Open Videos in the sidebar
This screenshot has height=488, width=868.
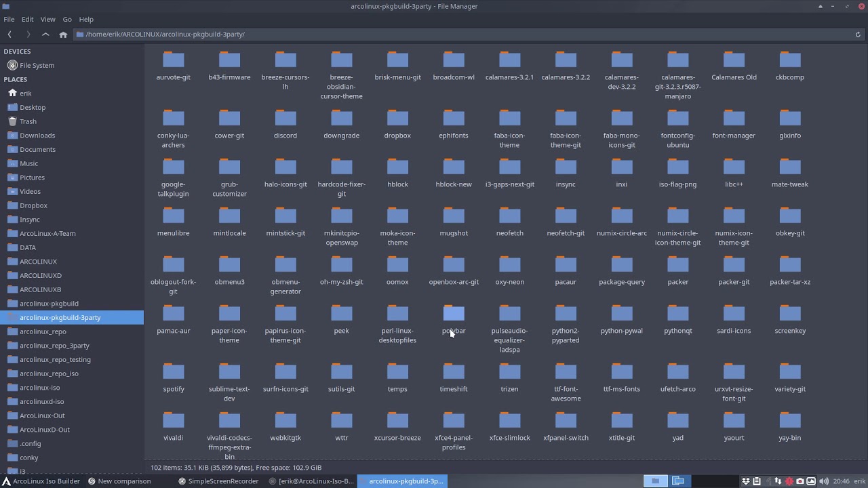tap(72, 191)
